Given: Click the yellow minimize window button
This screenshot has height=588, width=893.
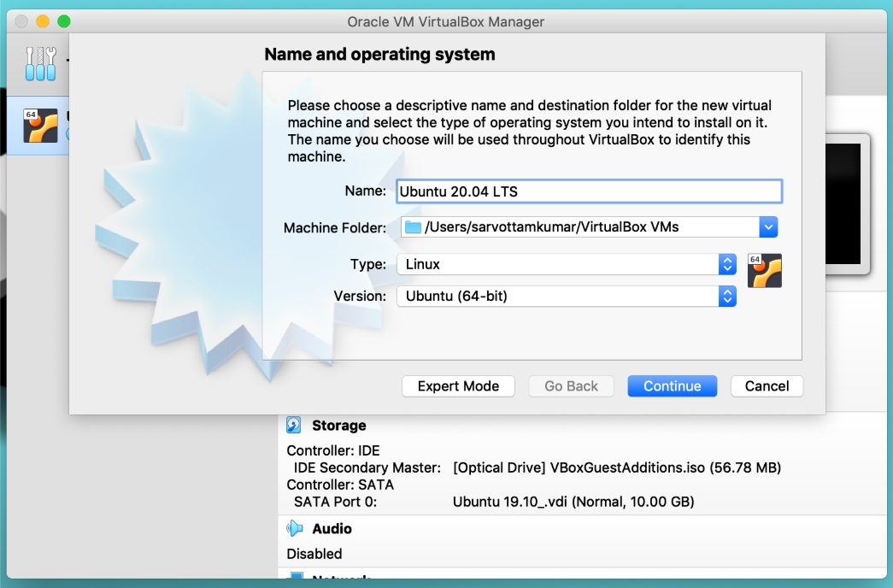Looking at the screenshot, I should (43, 21).
